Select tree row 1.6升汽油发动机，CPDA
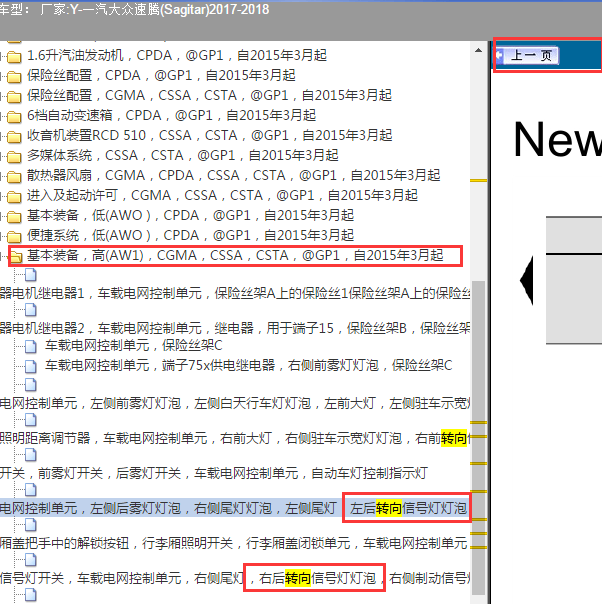This screenshot has width=602, height=604. [x=177, y=55]
